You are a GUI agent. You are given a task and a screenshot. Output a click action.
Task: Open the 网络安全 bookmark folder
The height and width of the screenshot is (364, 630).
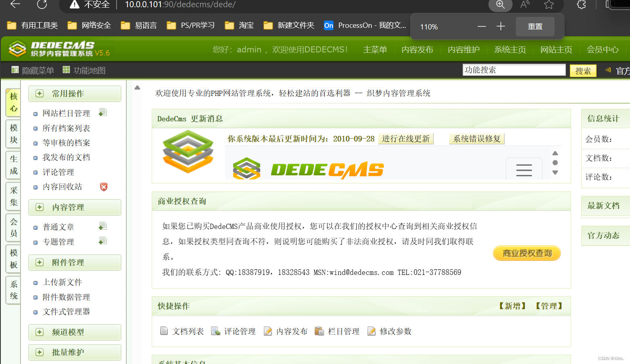tap(89, 25)
